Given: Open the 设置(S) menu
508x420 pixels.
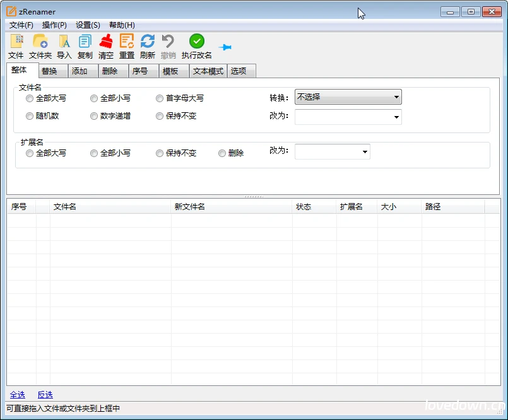Looking at the screenshot, I should (x=87, y=25).
